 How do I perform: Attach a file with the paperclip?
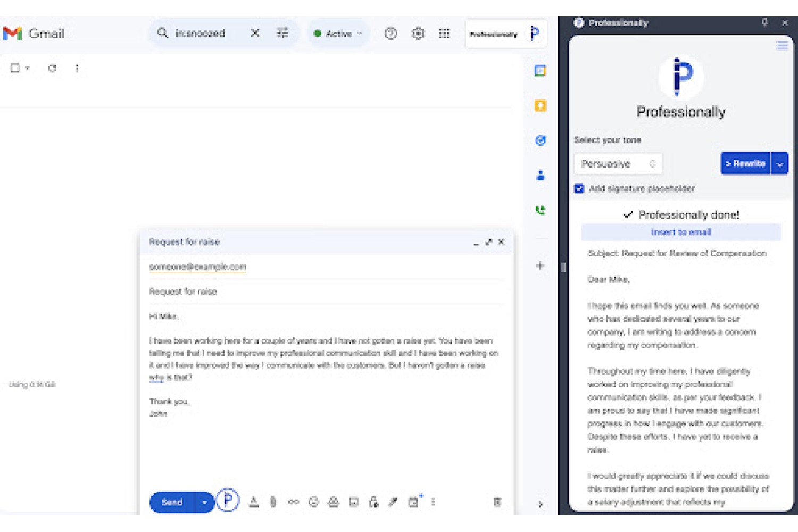[273, 502]
